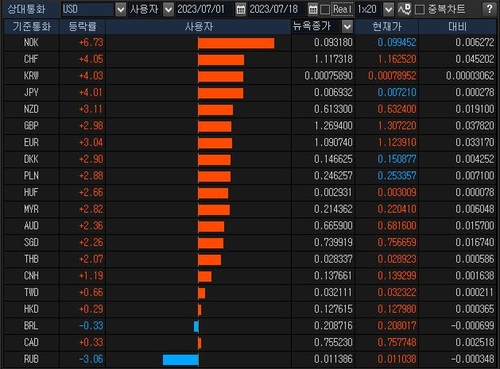Screen dimensions: 500x369
Task: Select the CNH currency row
Action: [x=250, y=276]
